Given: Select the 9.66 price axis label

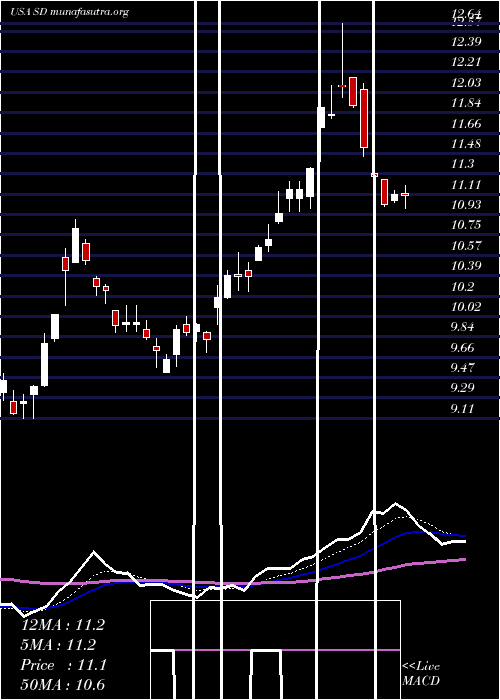Looking at the screenshot, I should tap(462, 348).
